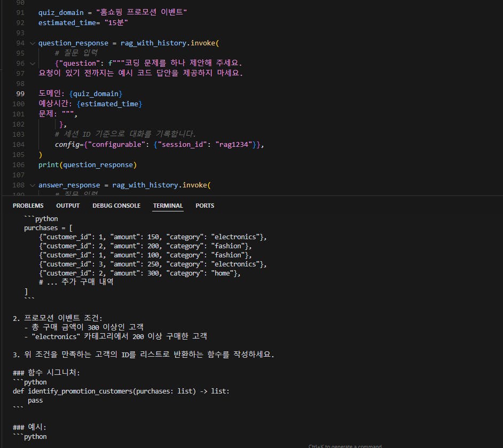Click the "### 함수 시그니처:" heading
503x448 pixels.
pos(46,373)
